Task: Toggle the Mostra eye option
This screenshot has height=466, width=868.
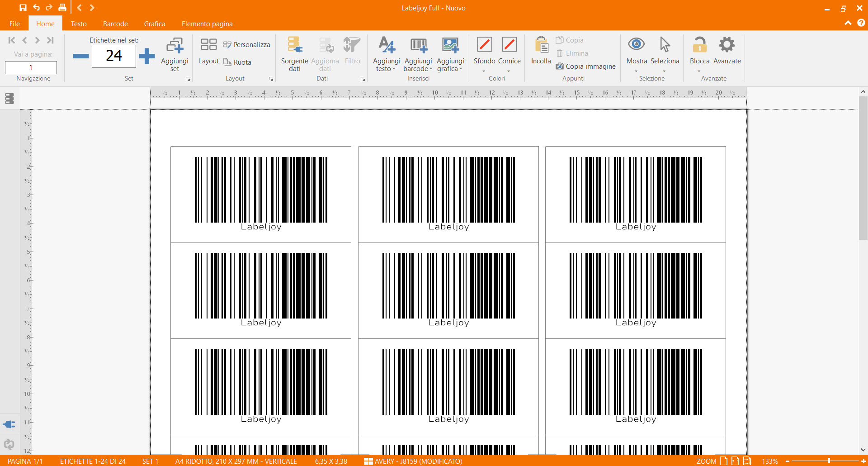Action: click(637, 51)
